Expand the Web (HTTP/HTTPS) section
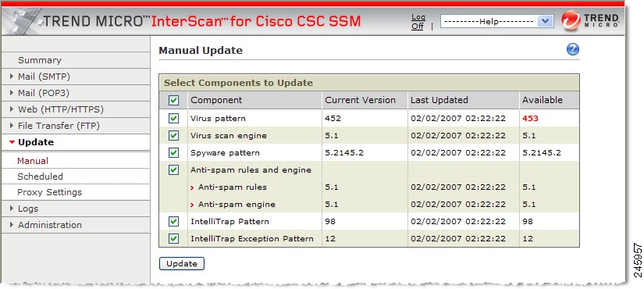The height and width of the screenshot is (289, 644). (75, 109)
